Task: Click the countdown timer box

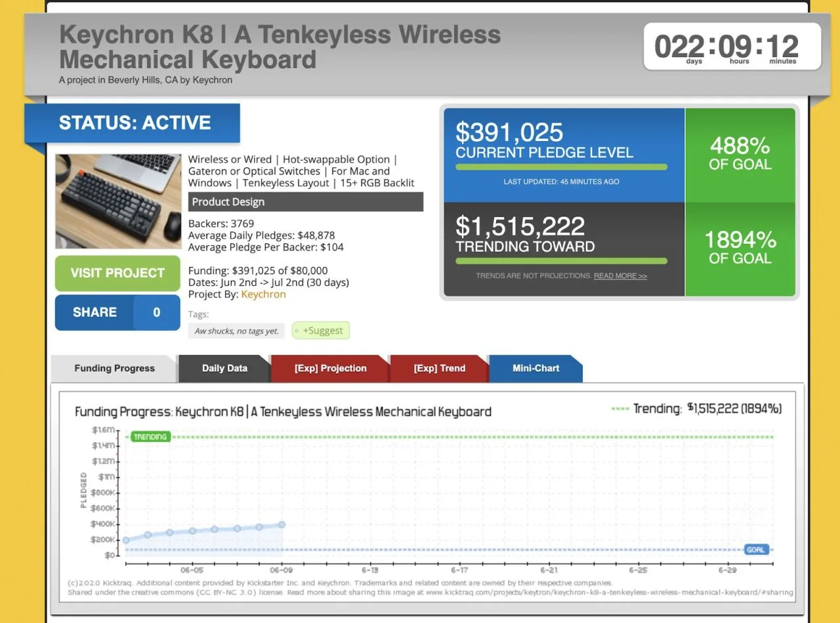Action: (x=732, y=47)
